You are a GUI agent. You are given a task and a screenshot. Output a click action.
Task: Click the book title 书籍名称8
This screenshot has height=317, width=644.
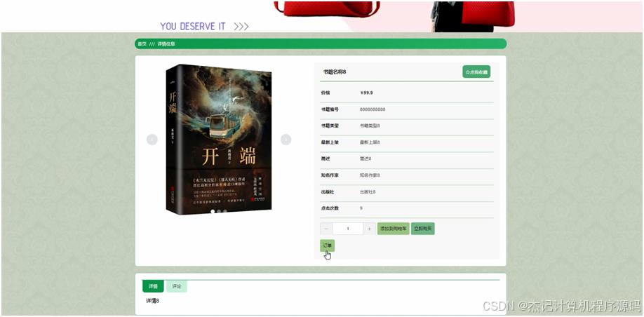pyautogui.click(x=335, y=72)
